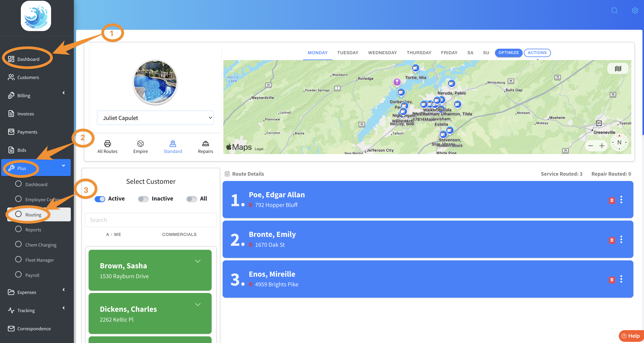
Task: Expand the Brown, Sasha customer card
Action: tap(197, 261)
